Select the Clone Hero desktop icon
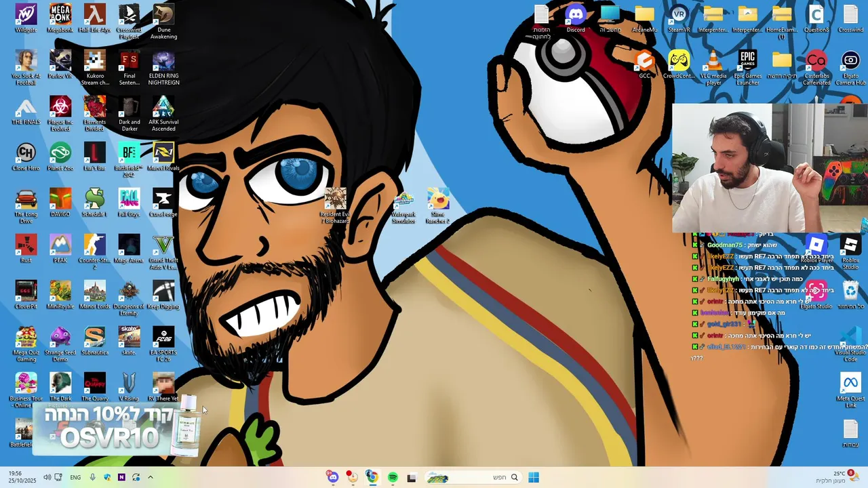868x488 pixels. [26, 157]
